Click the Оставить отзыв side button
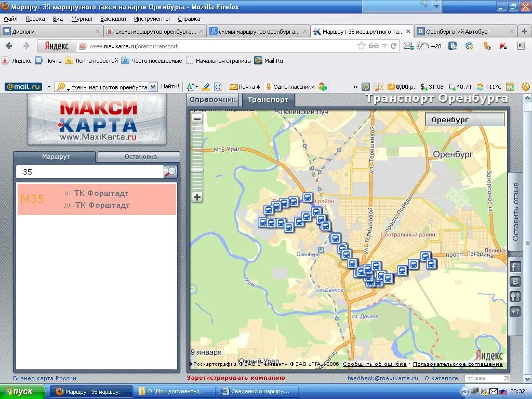532x399 pixels. tap(516, 211)
